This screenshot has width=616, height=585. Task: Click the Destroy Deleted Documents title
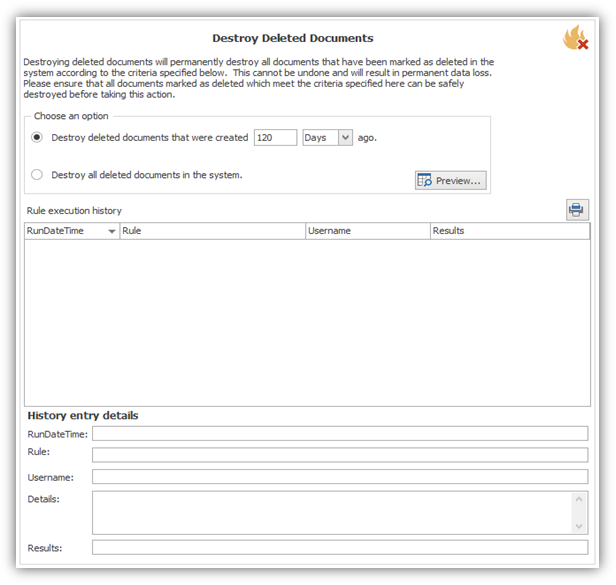click(x=293, y=38)
